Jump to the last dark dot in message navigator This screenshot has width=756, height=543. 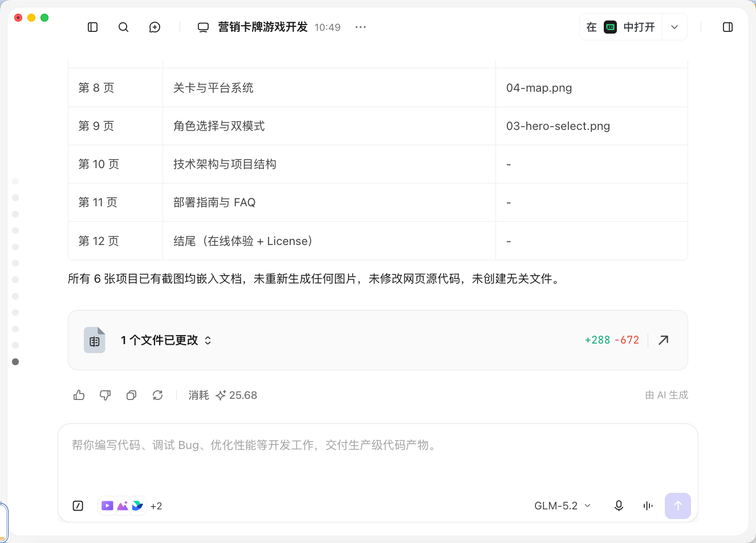(x=15, y=362)
